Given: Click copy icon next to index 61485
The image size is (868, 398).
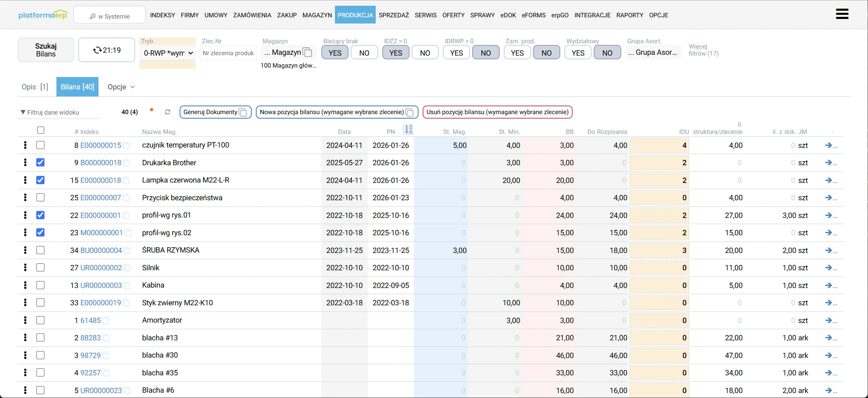Looking at the screenshot, I should (106, 321).
